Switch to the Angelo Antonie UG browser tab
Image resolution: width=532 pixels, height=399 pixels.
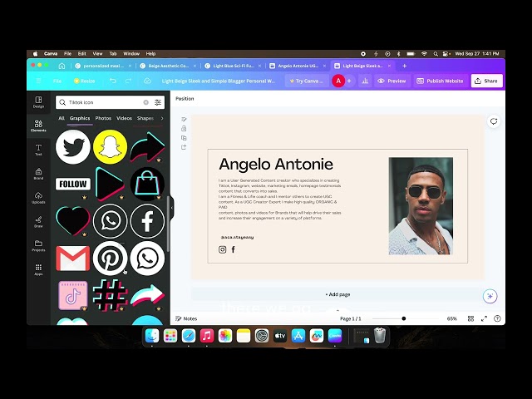tap(298, 66)
